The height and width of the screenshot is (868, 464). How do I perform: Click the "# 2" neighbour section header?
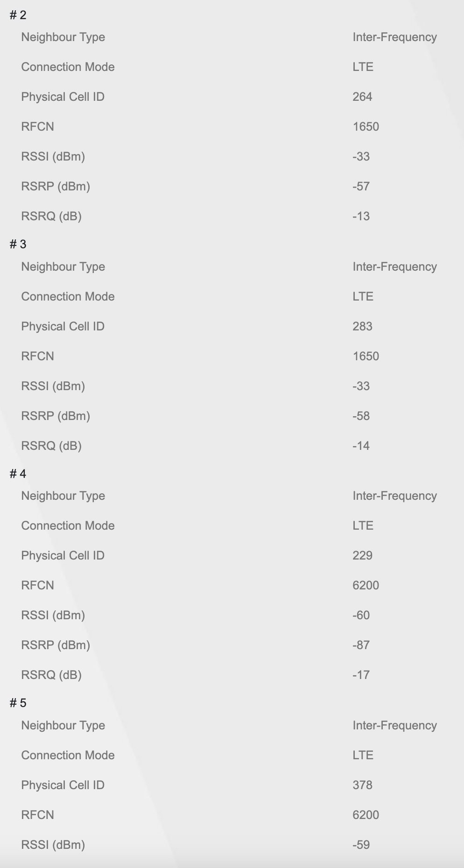(x=18, y=15)
